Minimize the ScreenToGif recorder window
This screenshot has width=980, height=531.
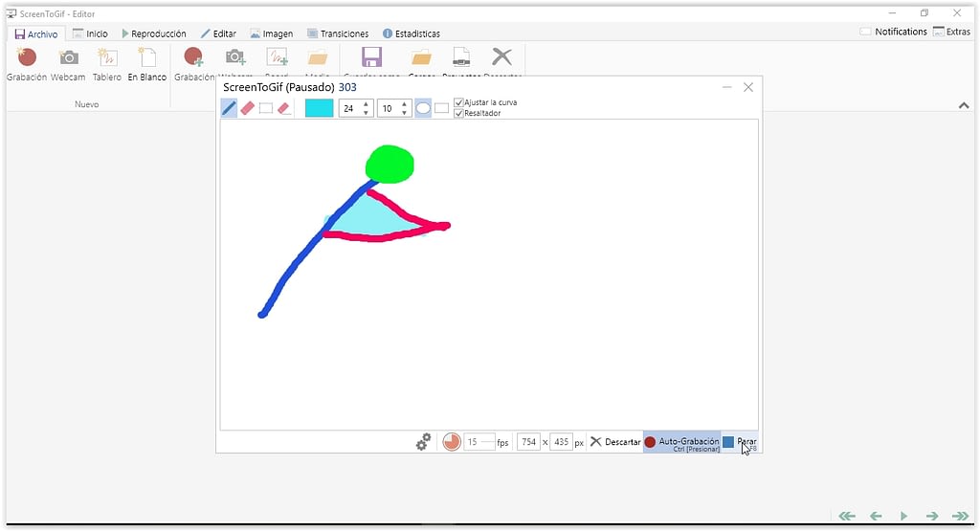(727, 87)
